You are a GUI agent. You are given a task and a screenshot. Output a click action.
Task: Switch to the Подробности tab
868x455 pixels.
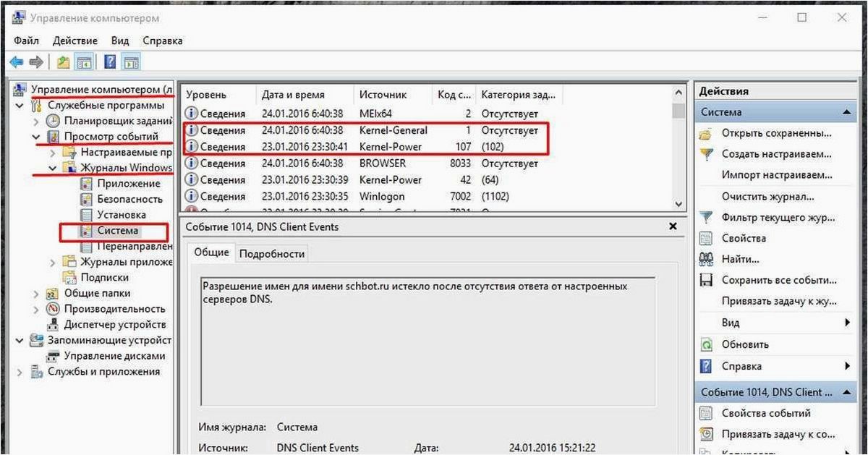(272, 253)
